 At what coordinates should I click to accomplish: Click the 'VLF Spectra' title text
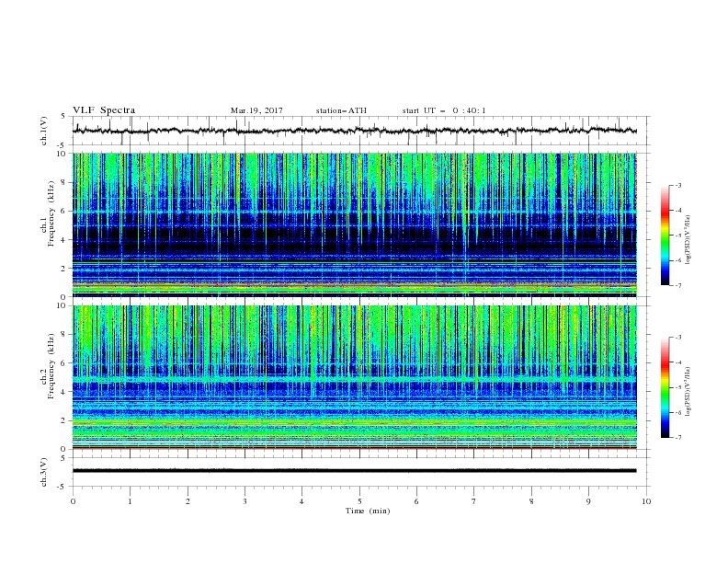click(x=104, y=110)
